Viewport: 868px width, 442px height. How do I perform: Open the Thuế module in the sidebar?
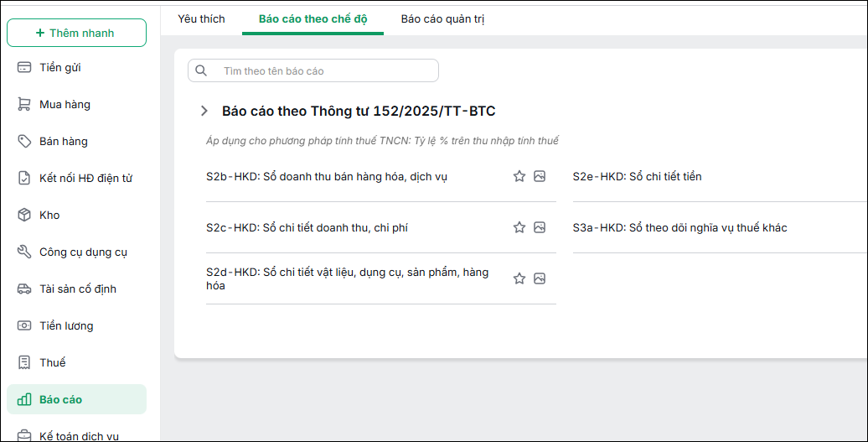pos(76,363)
